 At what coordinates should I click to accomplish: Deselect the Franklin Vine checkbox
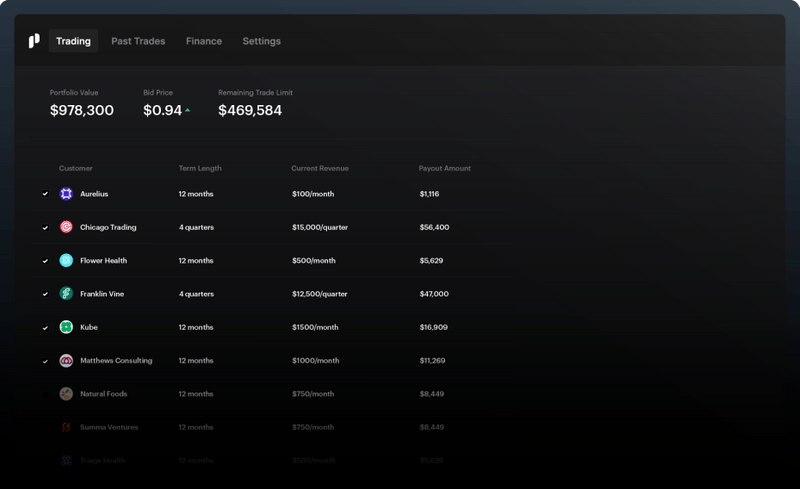[45, 294]
